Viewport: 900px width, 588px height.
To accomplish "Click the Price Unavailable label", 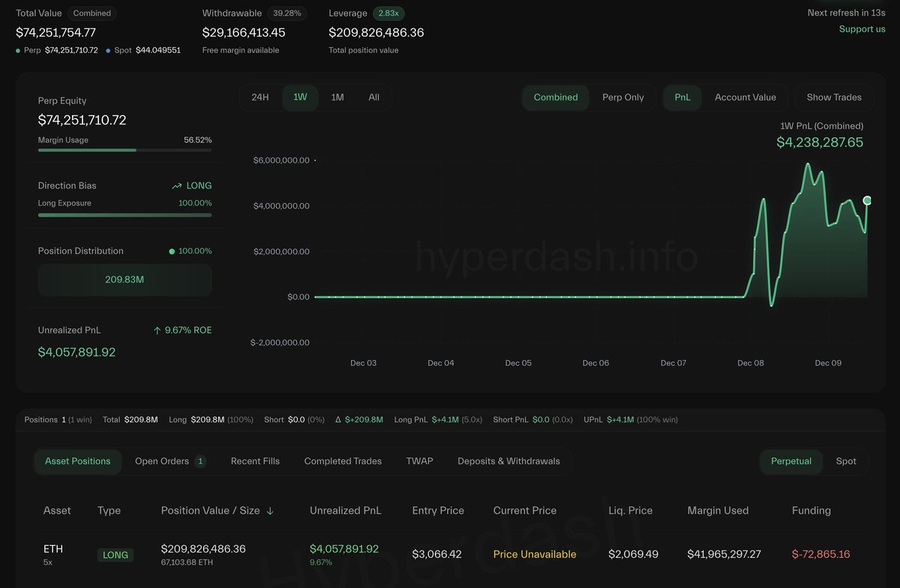I will click(x=534, y=553).
